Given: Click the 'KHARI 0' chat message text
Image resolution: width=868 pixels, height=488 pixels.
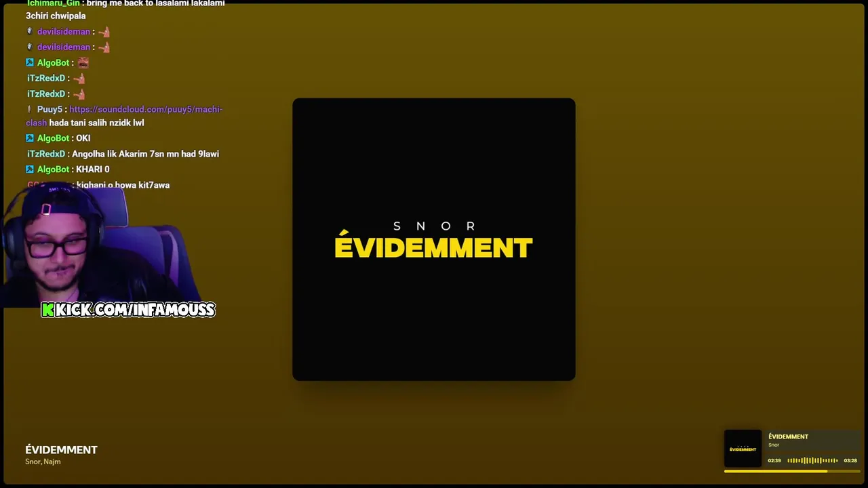Looking at the screenshot, I should click(93, 169).
